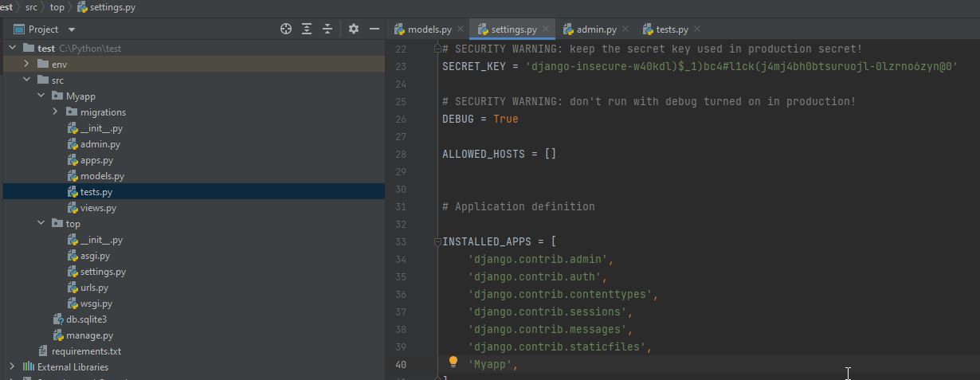Select views.py in project tree
The width and height of the screenshot is (980, 380).
coord(92,207)
